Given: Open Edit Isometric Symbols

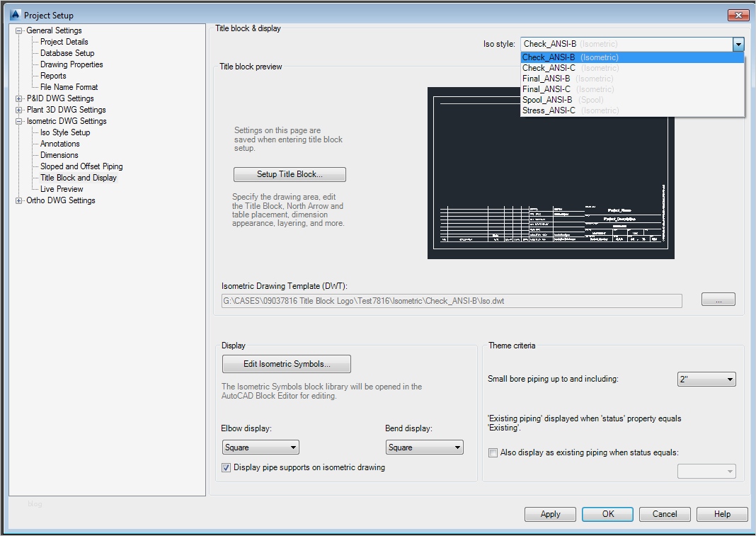Looking at the screenshot, I should pyautogui.click(x=287, y=364).
